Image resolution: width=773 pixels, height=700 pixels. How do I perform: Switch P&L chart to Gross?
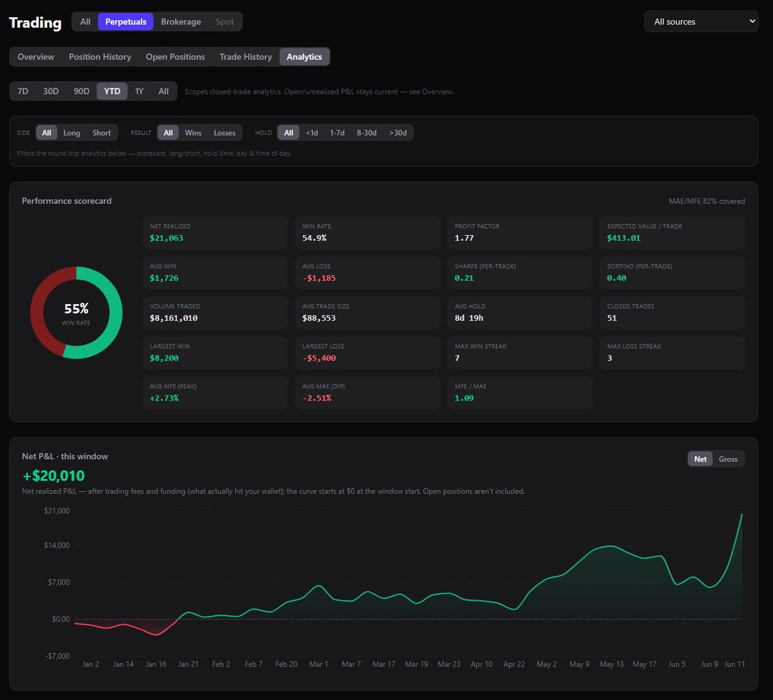coord(729,459)
